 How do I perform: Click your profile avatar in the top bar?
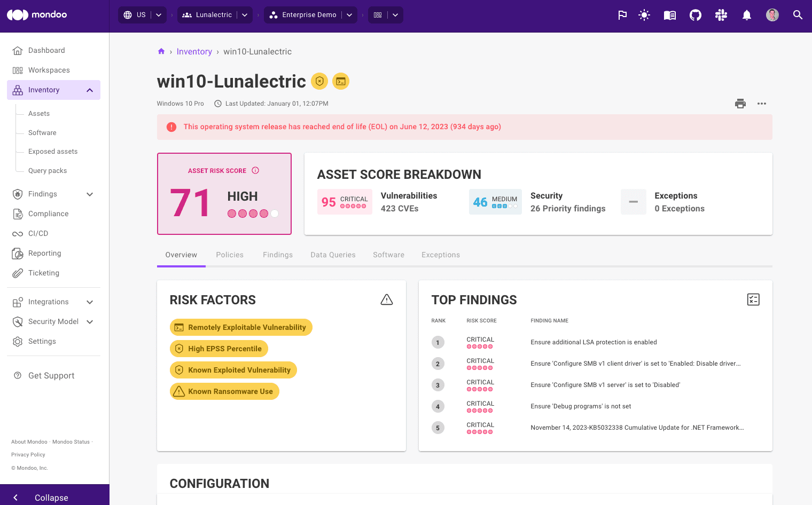click(x=772, y=15)
